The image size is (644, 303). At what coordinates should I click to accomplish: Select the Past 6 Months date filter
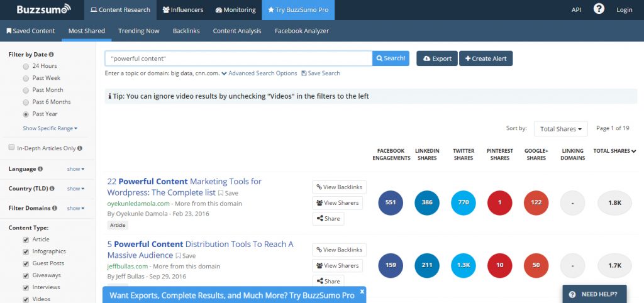pyautogui.click(x=25, y=102)
